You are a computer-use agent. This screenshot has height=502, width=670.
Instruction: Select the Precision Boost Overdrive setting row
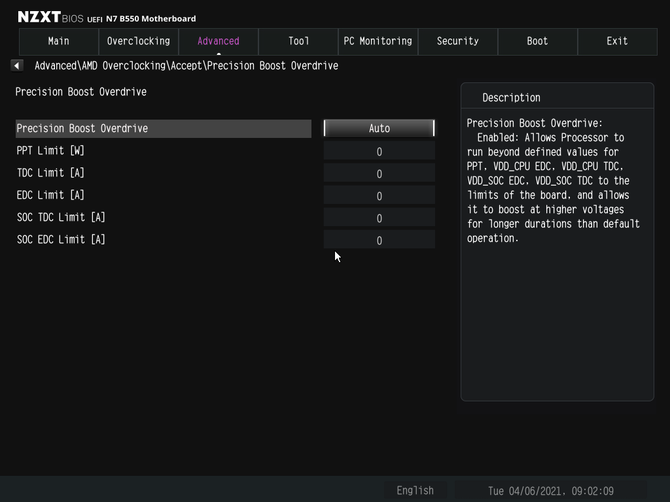point(164,129)
